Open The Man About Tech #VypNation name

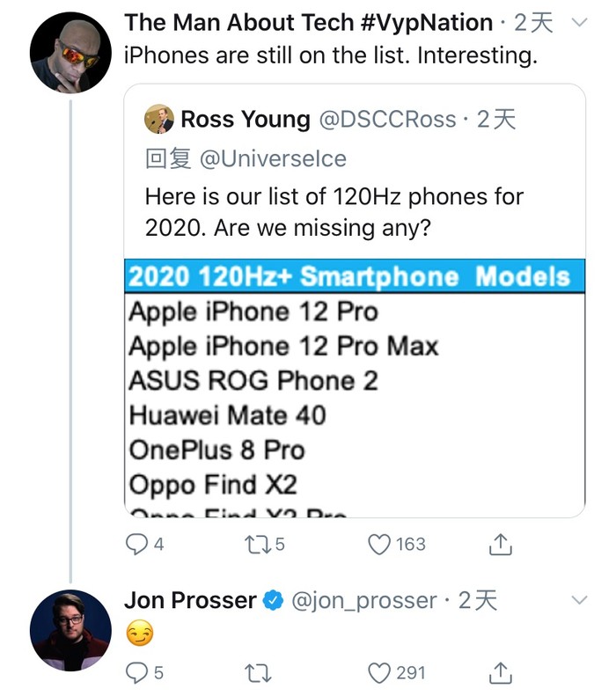tap(308, 22)
